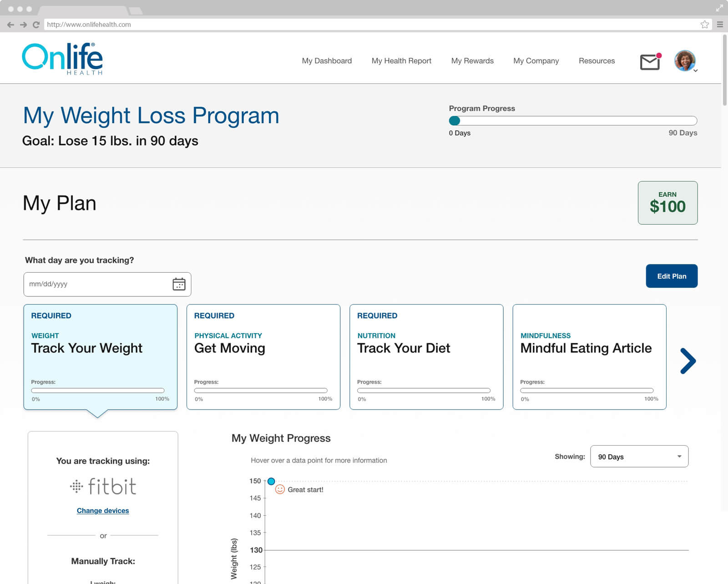Click the Program Progress slider handle
Image resolution: width=728 pixels, height=584 pixels.
pyautogui.click(x=455, y=121)
